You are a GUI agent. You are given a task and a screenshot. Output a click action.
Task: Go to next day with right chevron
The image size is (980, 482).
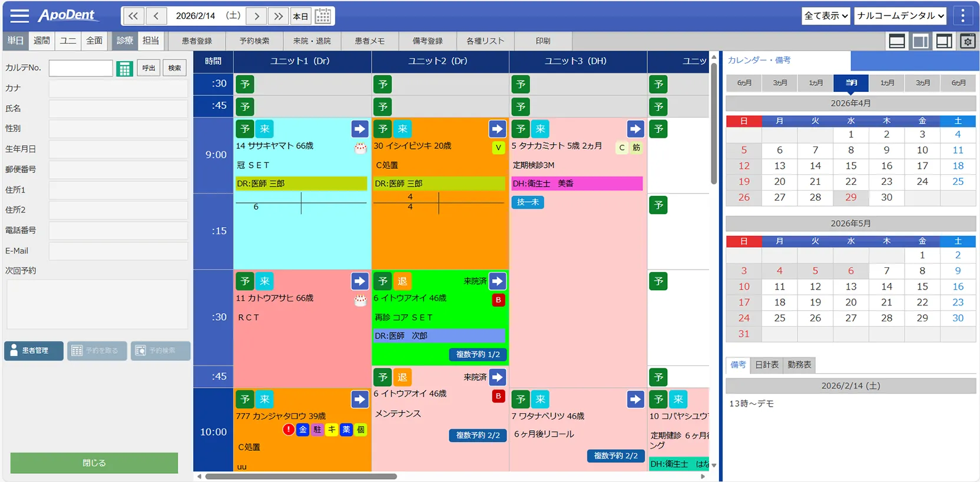[256, 16]
